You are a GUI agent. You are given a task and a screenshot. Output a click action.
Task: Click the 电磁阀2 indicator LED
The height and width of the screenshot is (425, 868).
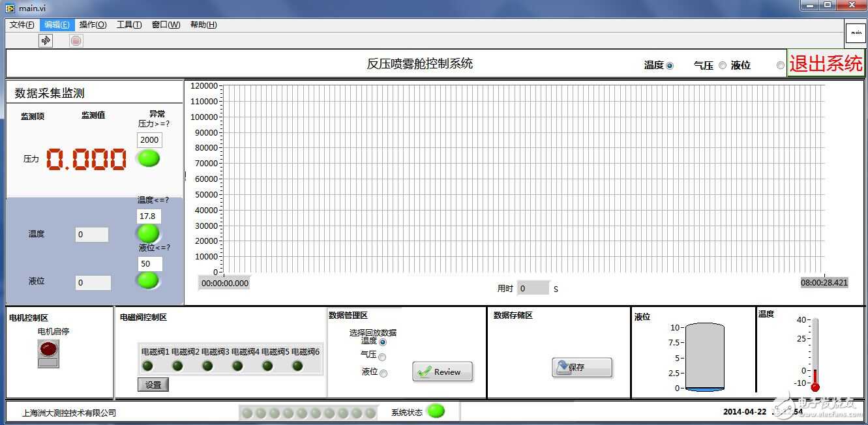[x=177, y=366]
